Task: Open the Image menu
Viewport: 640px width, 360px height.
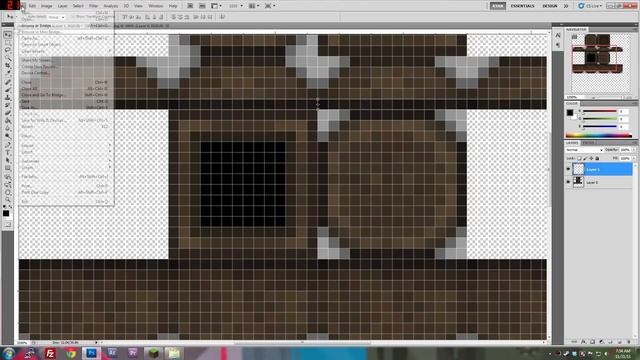Action: 47,6
